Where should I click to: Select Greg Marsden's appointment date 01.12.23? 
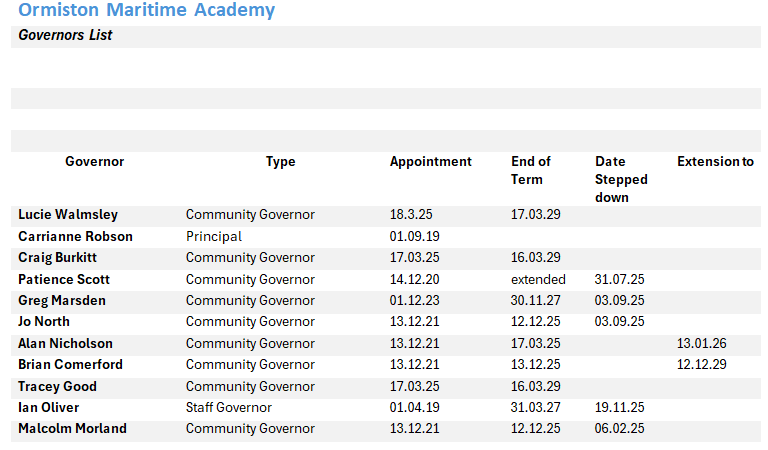tap(415, 301)
